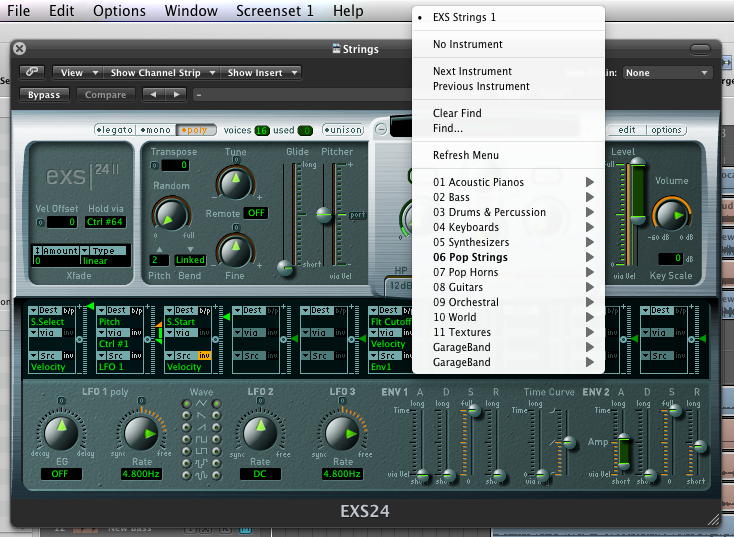Toggle orange Src inv in S.Start slot
This screenshot has height=537, width=734.
pyautogui.click(x=204, y=355)
